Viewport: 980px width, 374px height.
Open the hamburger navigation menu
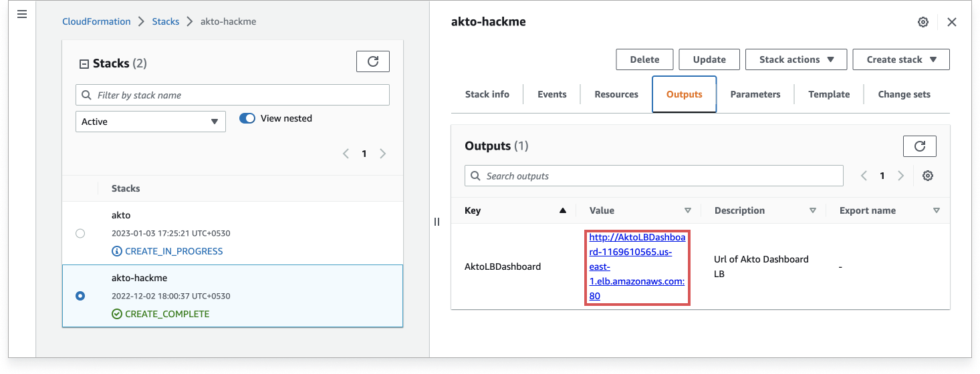(x=22, y=14)
